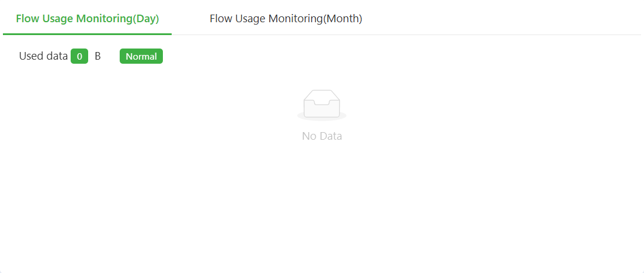Click the status indicator showing Normal
This screenshot has width=644, height=273.
click(141, 57)
